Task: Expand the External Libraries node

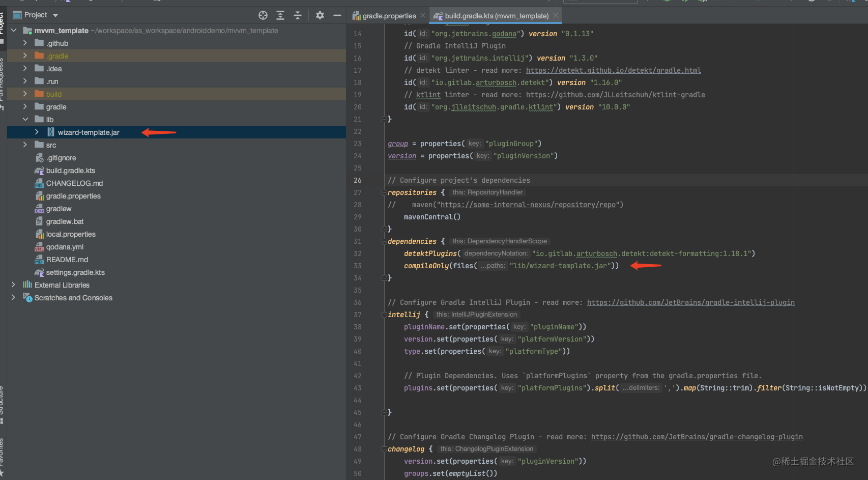Action: pos(13,285)
